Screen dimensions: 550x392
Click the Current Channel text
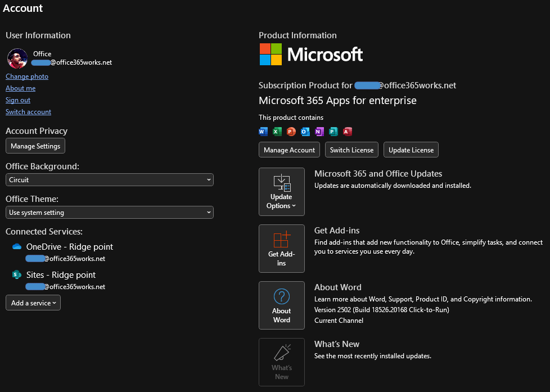[339, 321]
